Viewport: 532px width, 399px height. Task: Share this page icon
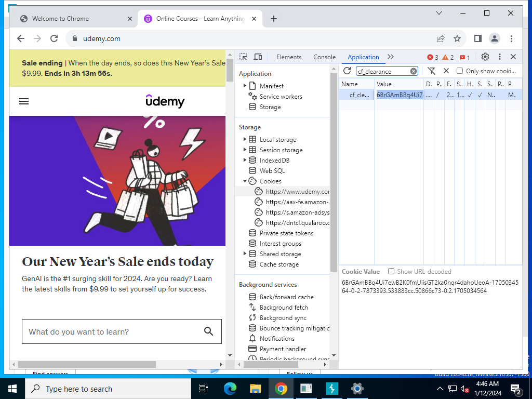tap(441, 38)
